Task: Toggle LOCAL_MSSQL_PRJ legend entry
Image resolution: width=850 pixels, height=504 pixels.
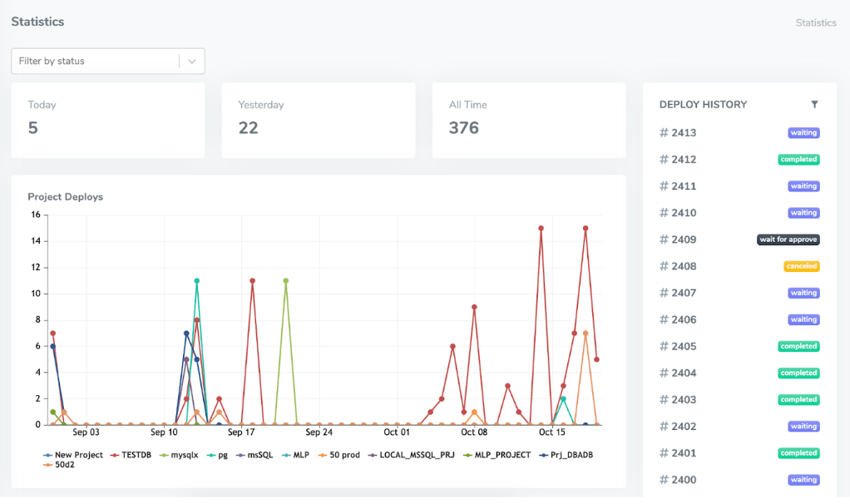Action: coord(414,455)
